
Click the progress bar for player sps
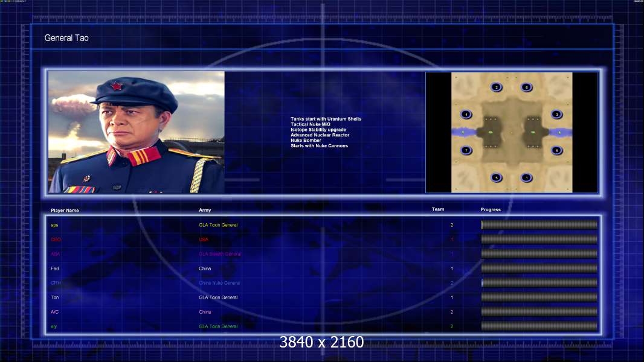tap(539, 224)
